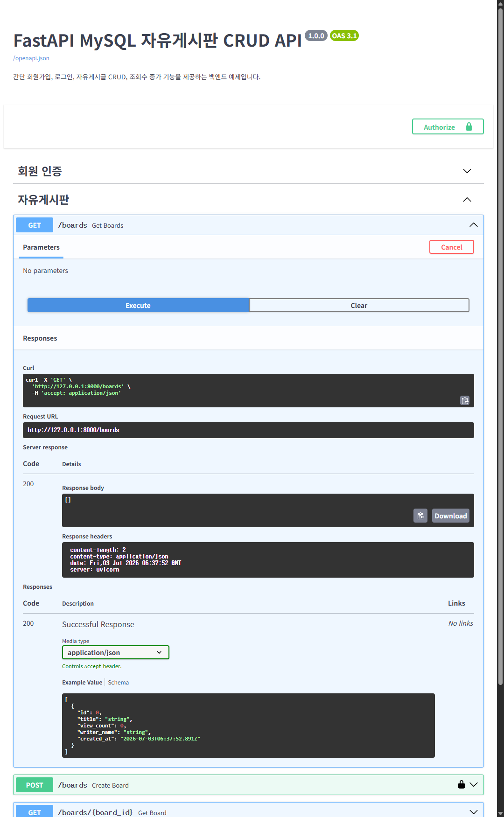Switch to the Schema tab
504x817 pixels.
[x=119, y=682]
